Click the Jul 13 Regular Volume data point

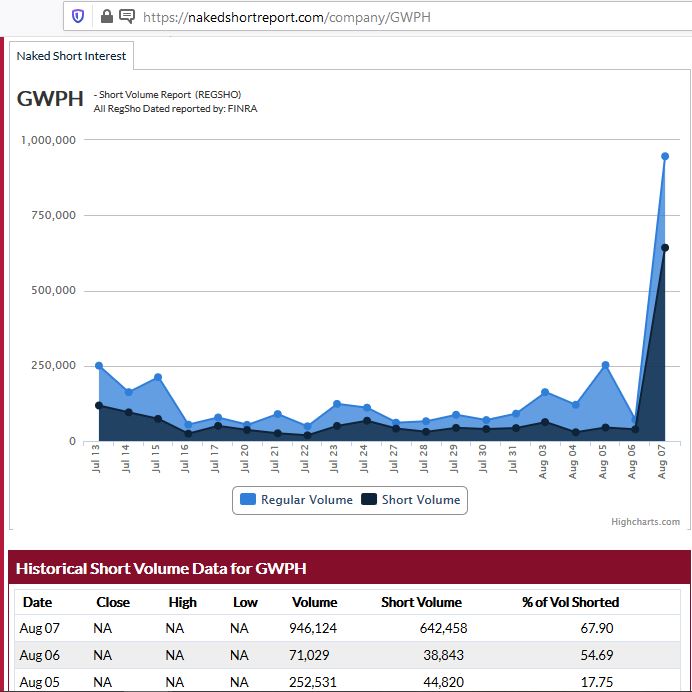pos(98,366)
